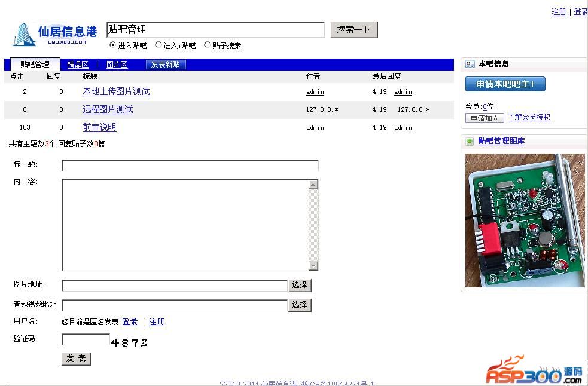This screenshot has height=386, width=588.
Task: Click the 验证码 input field
Action: pyautogui.click(x=86, y=339)
